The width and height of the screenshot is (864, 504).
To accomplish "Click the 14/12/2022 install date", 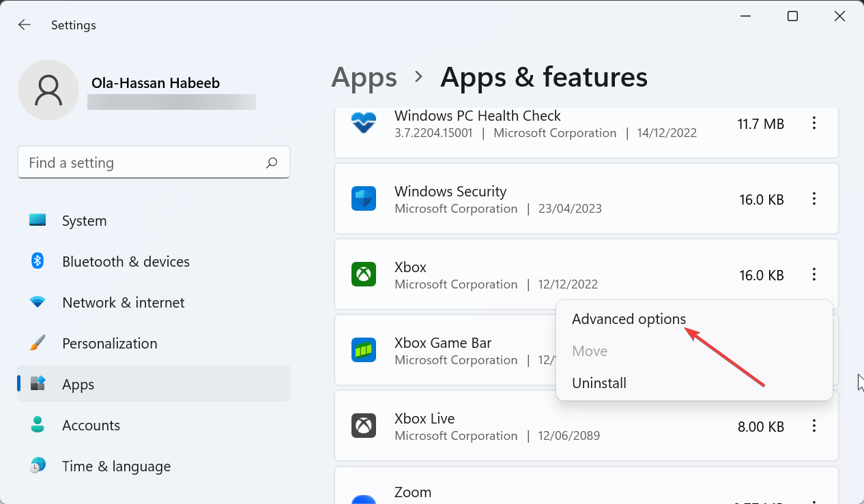I will (x=667, y=133).
